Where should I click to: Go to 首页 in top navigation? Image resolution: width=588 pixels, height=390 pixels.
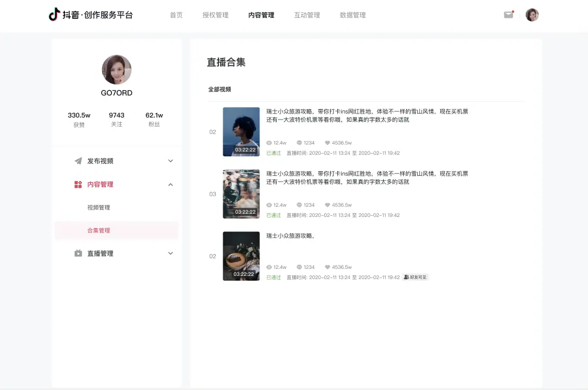click(176, 15)
